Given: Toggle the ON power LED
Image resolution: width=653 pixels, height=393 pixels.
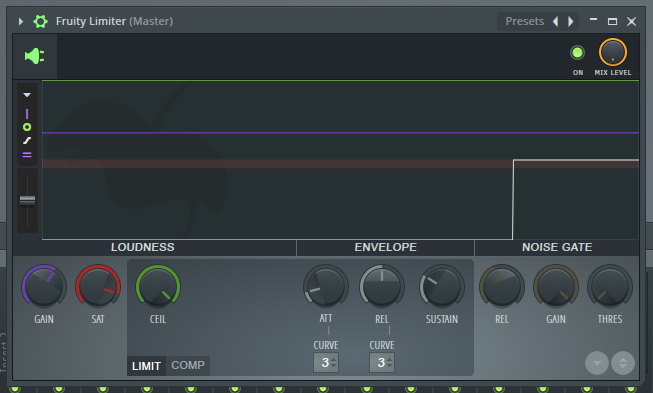Looking at the screenshot, I should 577,53.
